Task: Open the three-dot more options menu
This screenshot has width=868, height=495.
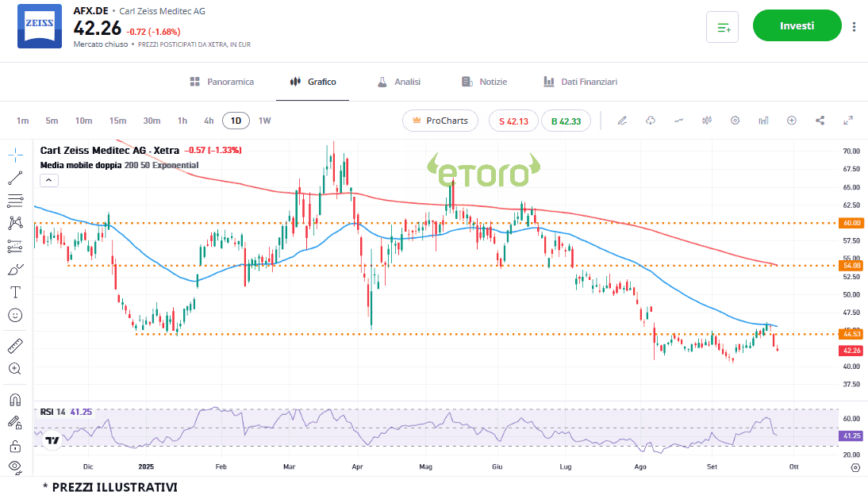Action: click(x=854, y=26)
